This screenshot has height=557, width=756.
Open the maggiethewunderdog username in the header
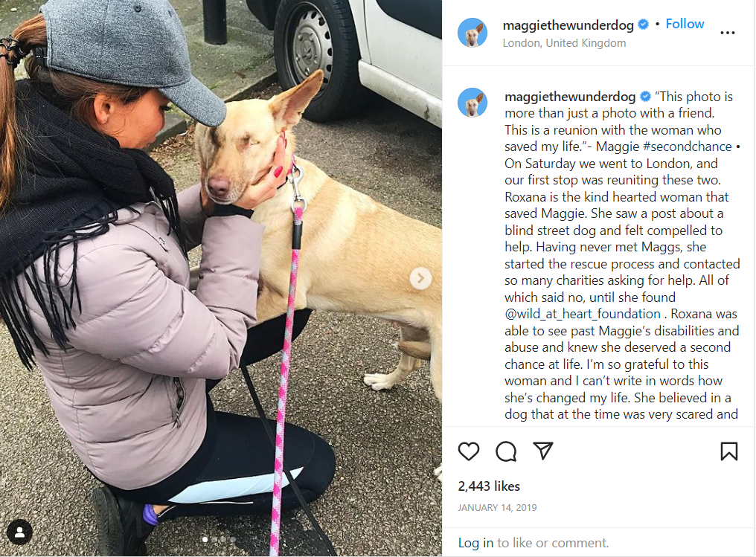pyautogui.click(x=568, y=25)
